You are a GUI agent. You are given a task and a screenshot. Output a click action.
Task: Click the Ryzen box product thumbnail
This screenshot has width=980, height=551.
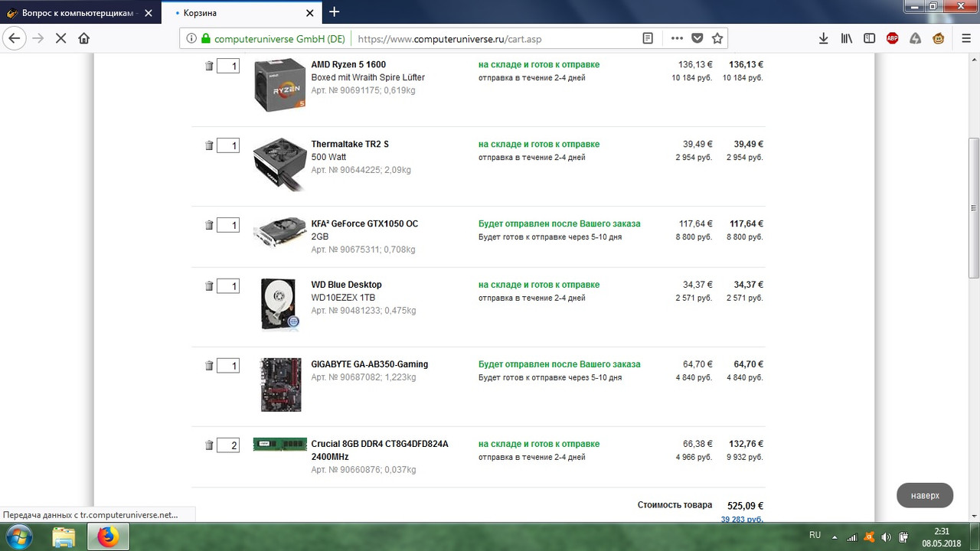click(x=280, y=85)
